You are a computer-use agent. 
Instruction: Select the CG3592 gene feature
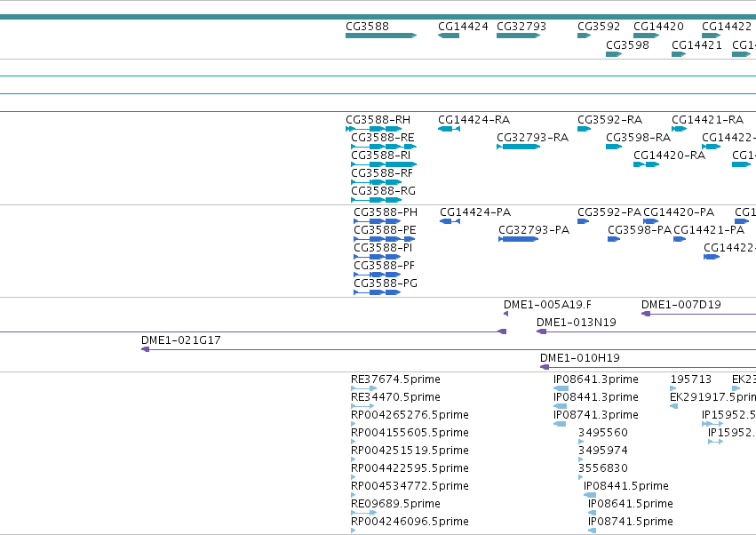[x=584, y=36]
